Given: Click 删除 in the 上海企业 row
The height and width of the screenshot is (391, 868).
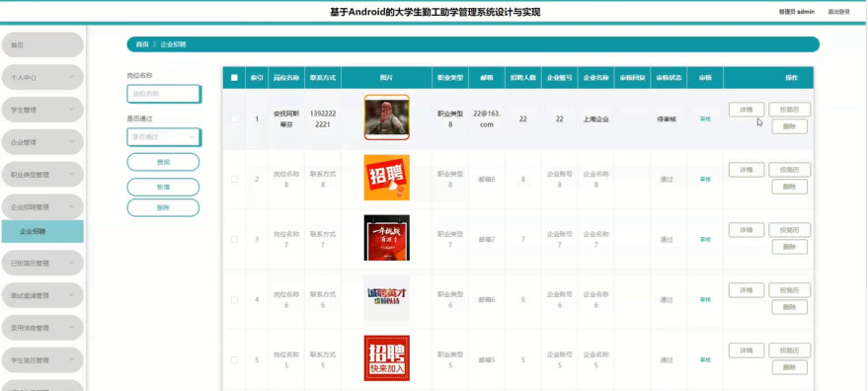Looking at the screenshot, I should tap(790, 126).
